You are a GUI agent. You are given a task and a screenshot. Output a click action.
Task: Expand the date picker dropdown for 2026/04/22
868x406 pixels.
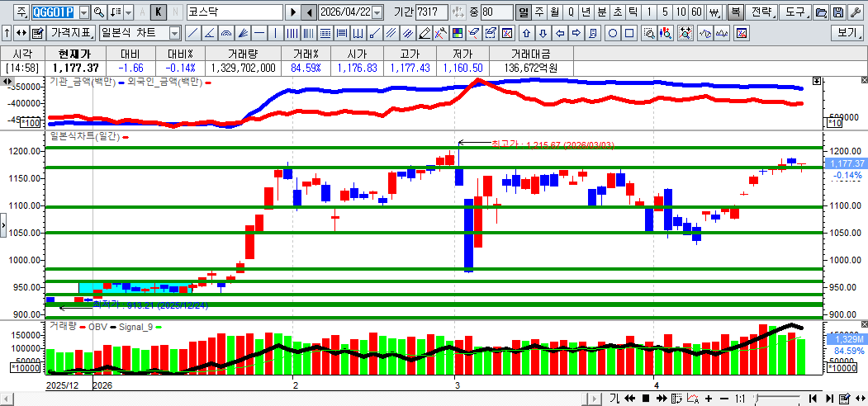377,12
